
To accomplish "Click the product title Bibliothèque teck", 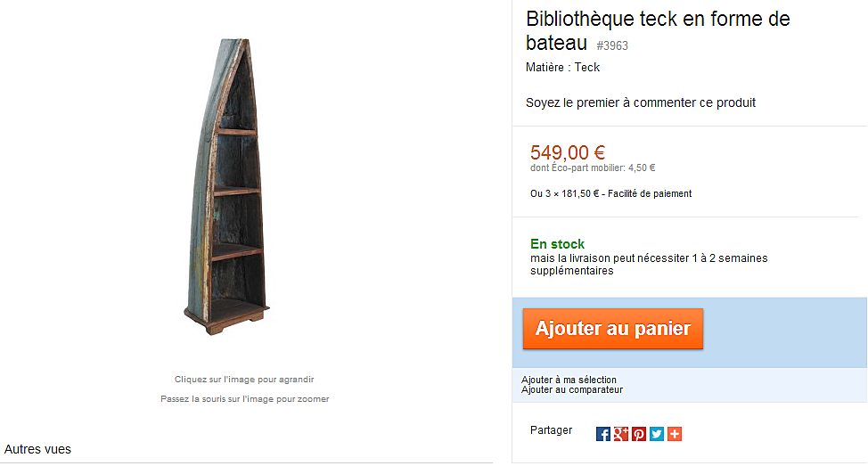I will click(658, 31).
